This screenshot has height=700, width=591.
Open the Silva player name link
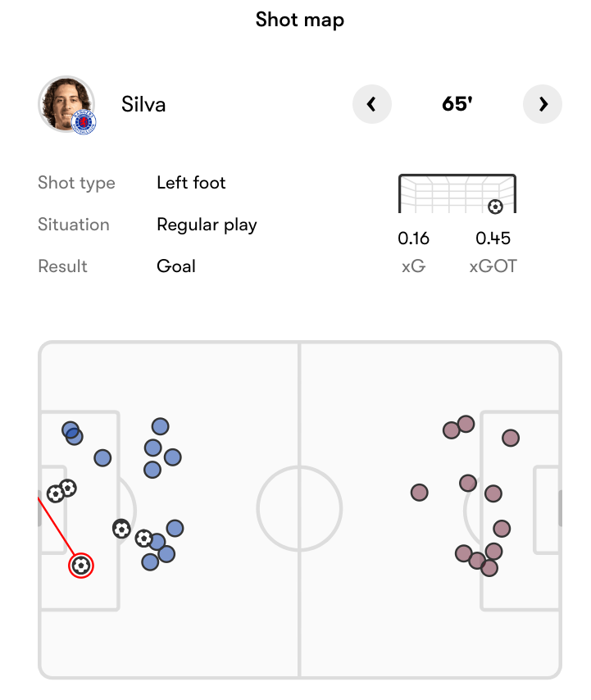coord(143,104)
